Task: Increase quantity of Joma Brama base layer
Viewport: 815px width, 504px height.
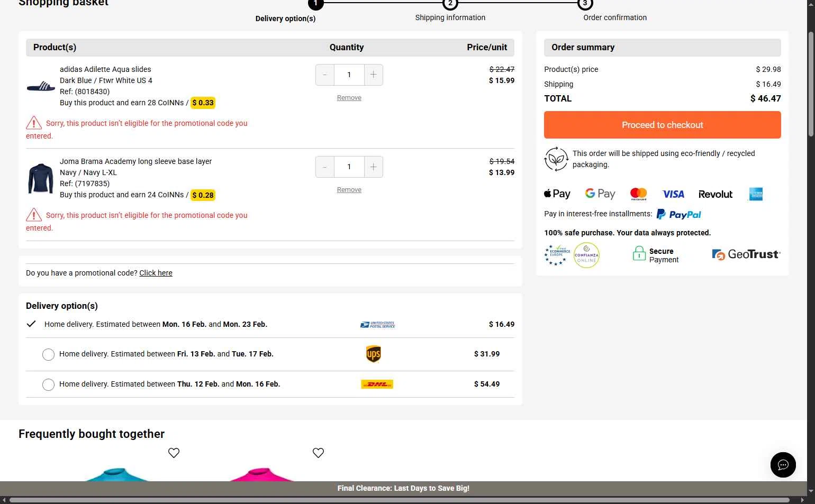Action: point(374,167)
